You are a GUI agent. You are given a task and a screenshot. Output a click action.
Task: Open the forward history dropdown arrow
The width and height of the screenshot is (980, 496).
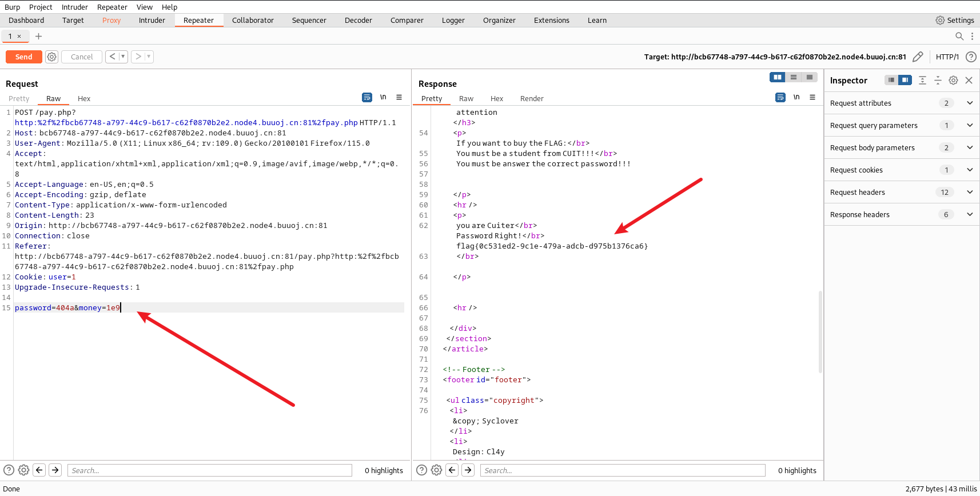149,57
